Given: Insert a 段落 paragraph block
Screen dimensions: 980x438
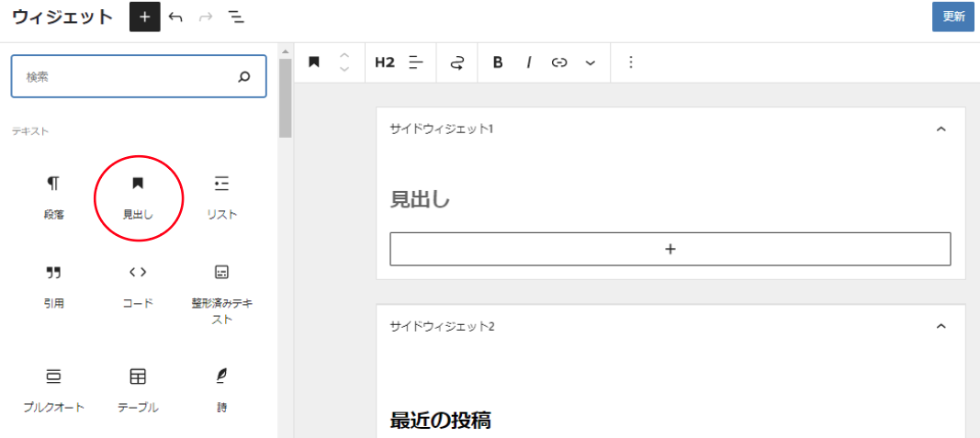Looking at the screenshot, I should [54, 198].
